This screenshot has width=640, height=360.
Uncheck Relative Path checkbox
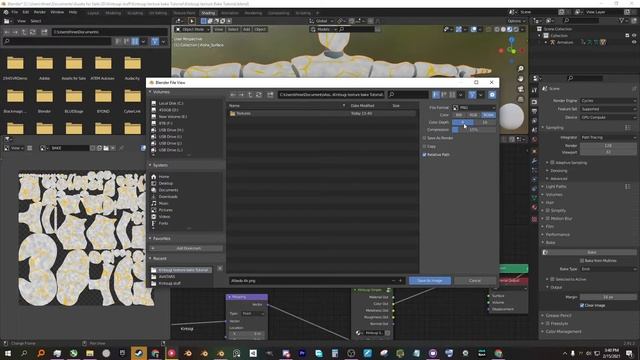[424, 155]
